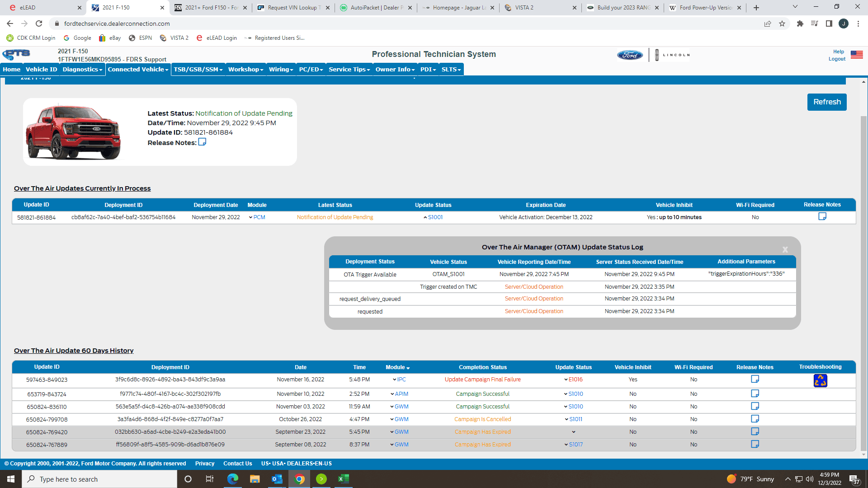Bookmark this page with the star icon
The width and height of the screenshot is (868, 488).
pos(782,23)
